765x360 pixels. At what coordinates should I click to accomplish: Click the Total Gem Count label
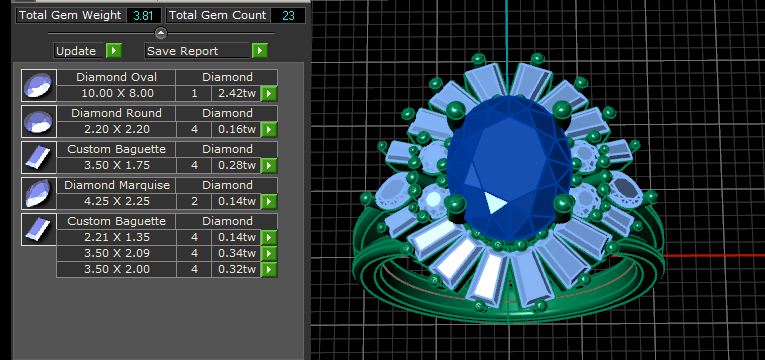pyautogui.click(x=218, y=16)
